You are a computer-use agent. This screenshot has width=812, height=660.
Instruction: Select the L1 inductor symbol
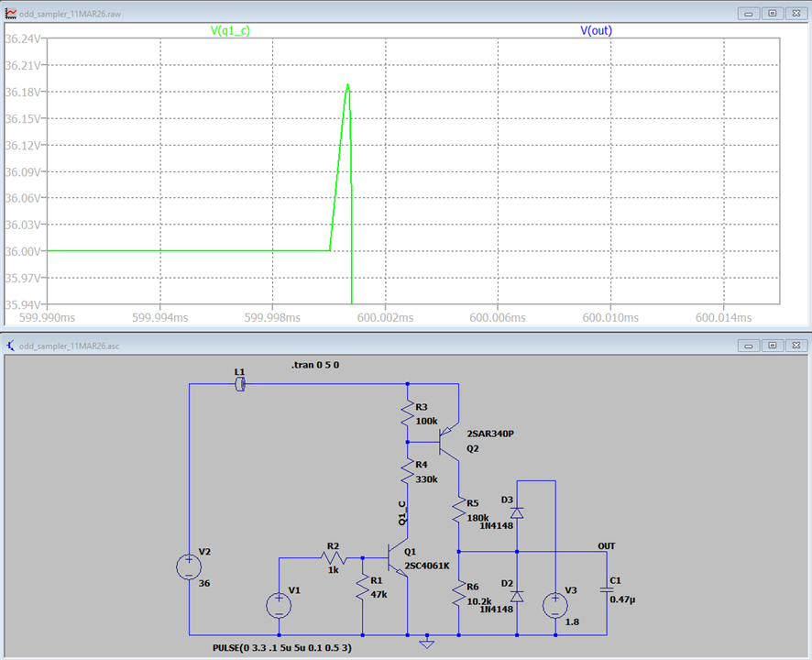pos(240,384)
